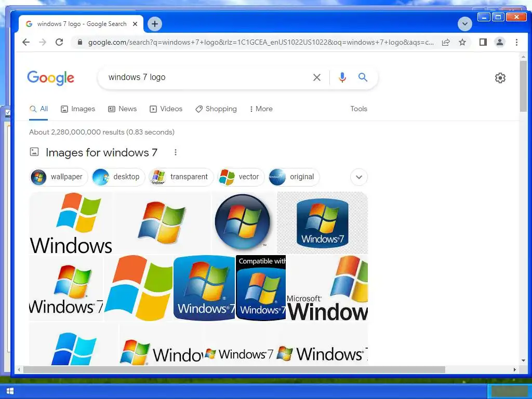The height and width of the screenshot is (399, 532).
Task: Open the side panel icon
Action: [483, 42]
